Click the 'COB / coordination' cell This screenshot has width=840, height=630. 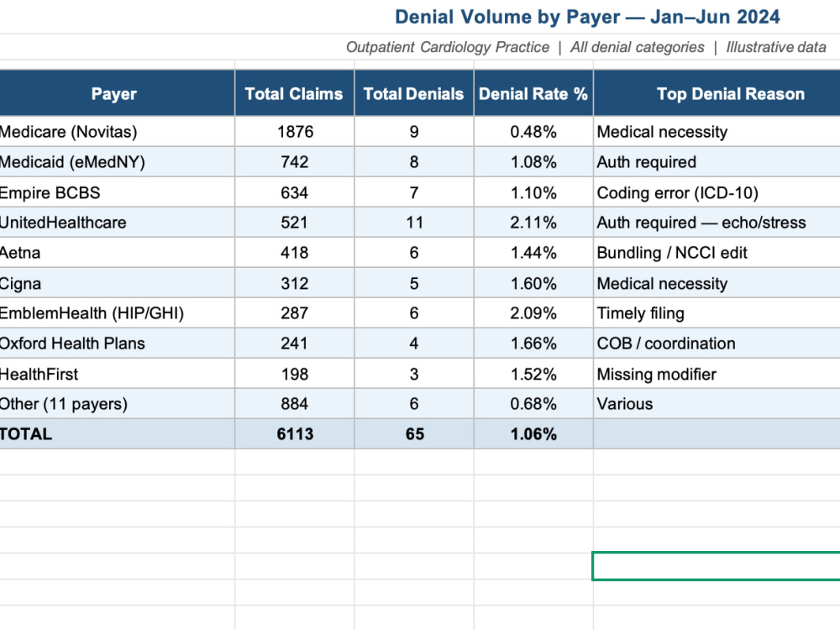[x=717, y=343]
